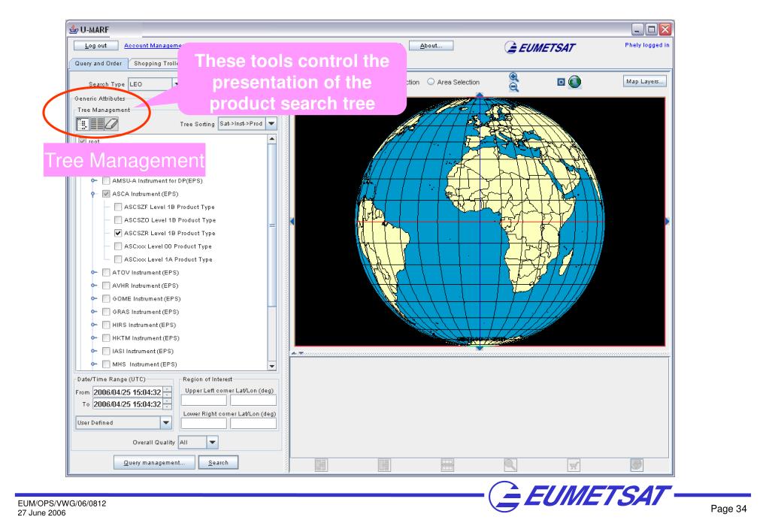Image resolution: width=769 pixels, height=532 pixels.
Task: Click the second grayed results toolbar icon
Action: tap(384, 465)
